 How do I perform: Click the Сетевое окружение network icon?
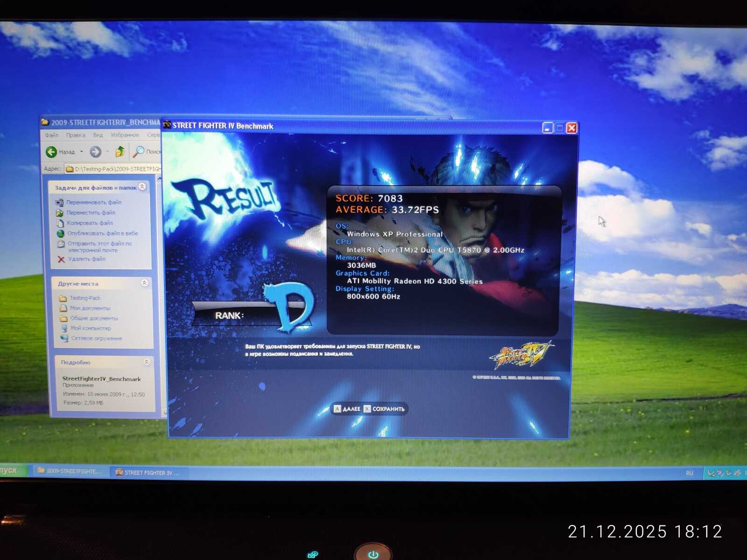(64, 338)
